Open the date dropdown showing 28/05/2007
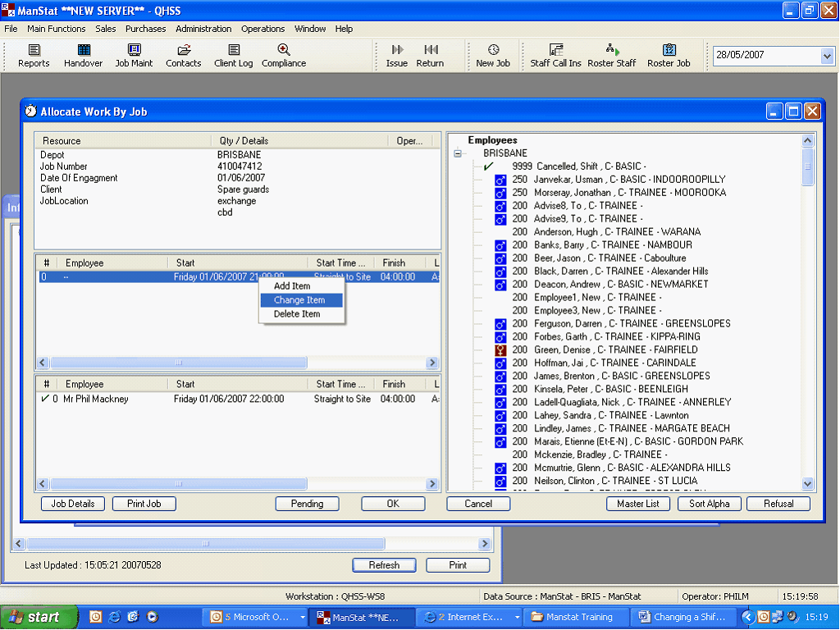Image resolution: width=840 pixels, height=630 pixels. click(x=826, y=56)
